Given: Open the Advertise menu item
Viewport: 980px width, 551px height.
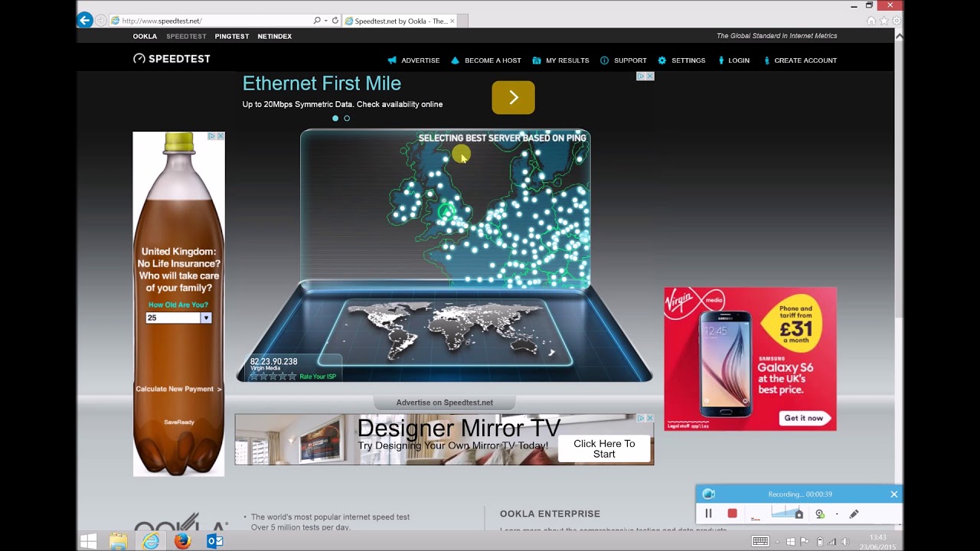Looking at the screenshot, I should (x=413, y=60).
